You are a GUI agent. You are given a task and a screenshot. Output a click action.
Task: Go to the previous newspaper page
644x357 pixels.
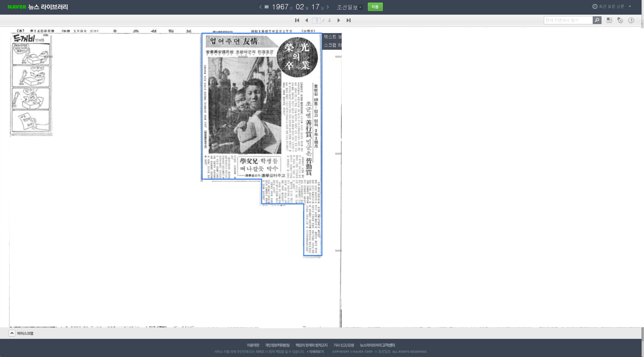tap(307, 20)
